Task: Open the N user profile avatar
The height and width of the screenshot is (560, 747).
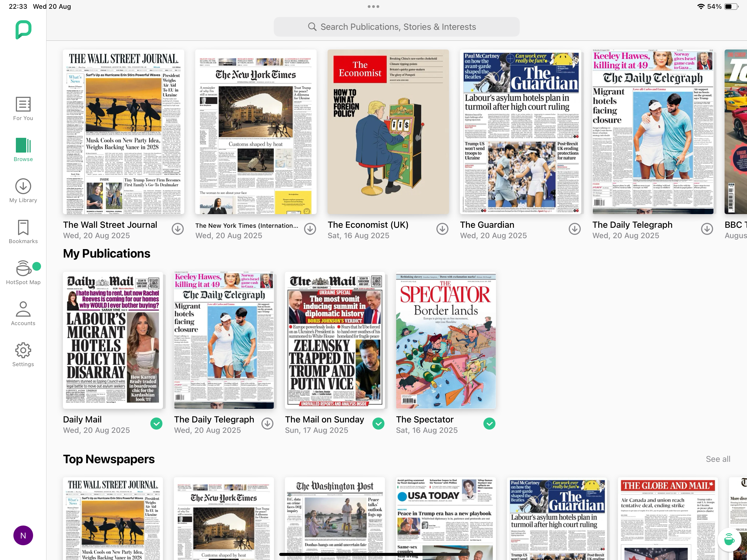Action: [23, 535]
